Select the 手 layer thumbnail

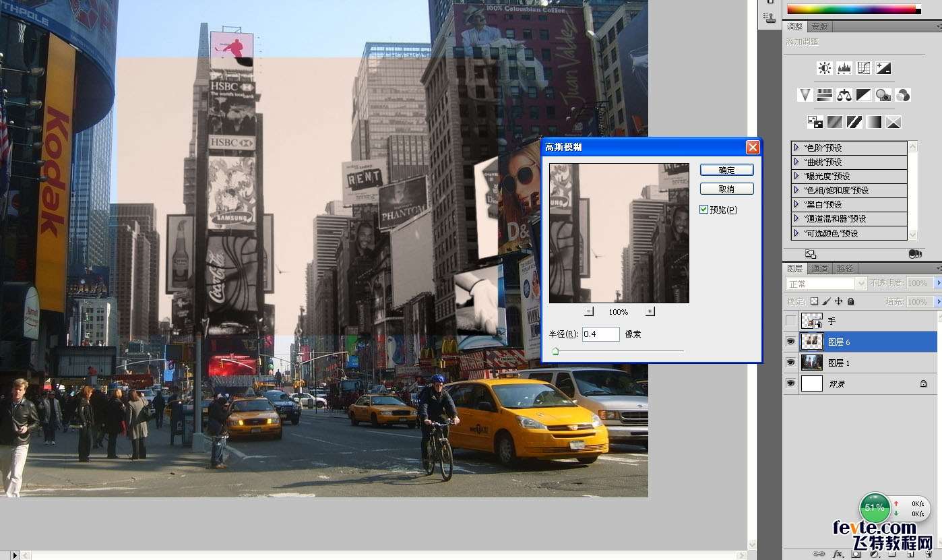tap(811, 321)
